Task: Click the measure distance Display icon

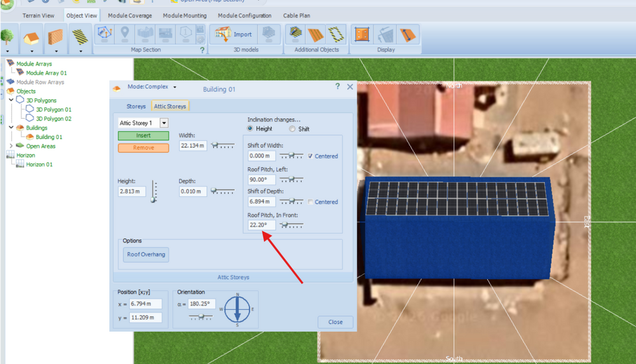Action: click(x=407, y=34)
